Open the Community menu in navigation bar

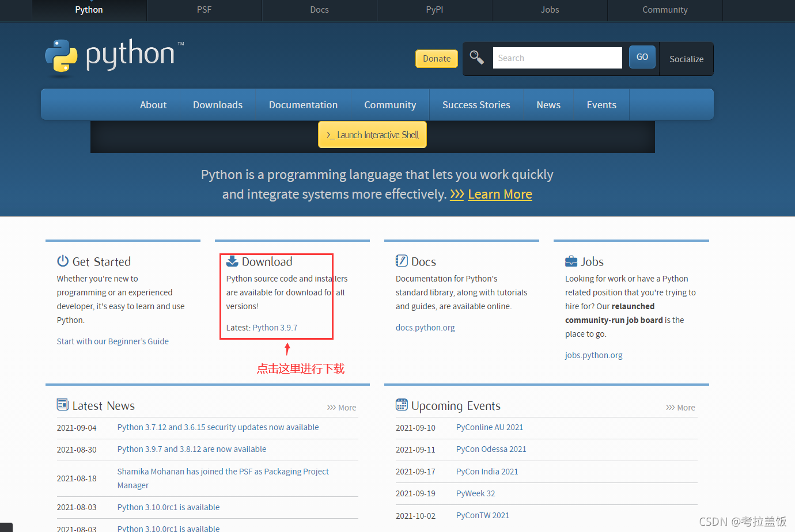pos(390,105)
